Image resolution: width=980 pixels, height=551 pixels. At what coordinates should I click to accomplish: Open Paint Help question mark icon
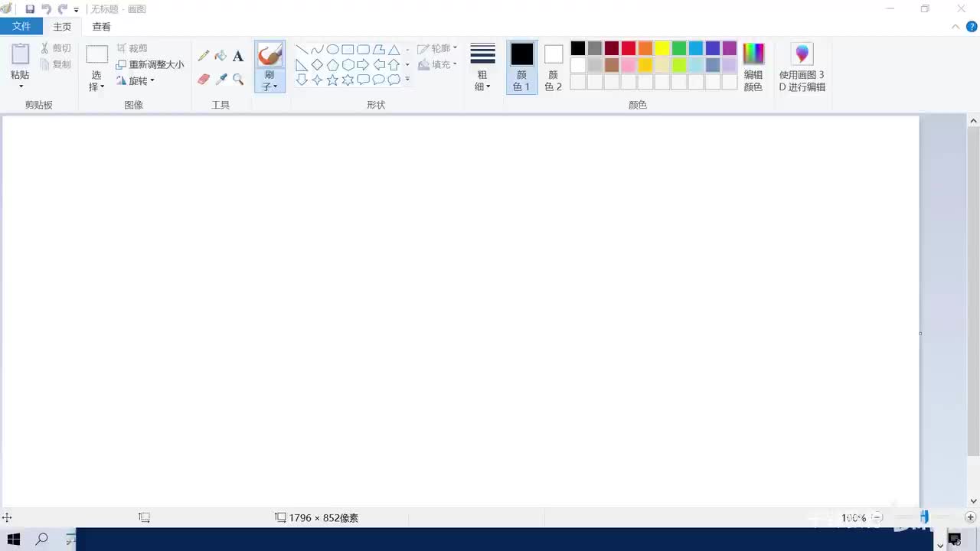point(972,27)
